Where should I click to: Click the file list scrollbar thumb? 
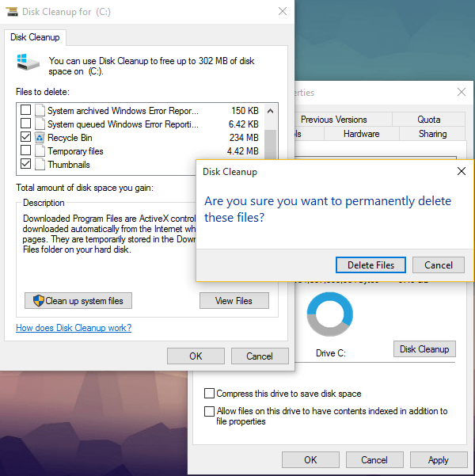270,144
